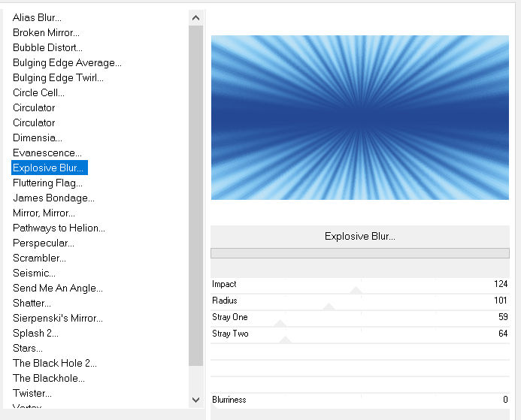Click the blue burst preview image
The image size is (521, 420).
coord(359,117)
